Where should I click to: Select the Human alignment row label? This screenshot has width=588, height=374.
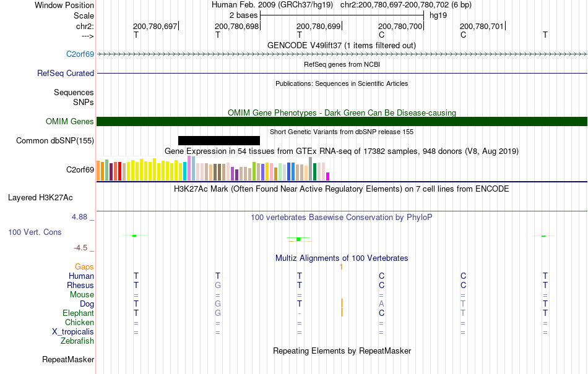click(81, 276)
